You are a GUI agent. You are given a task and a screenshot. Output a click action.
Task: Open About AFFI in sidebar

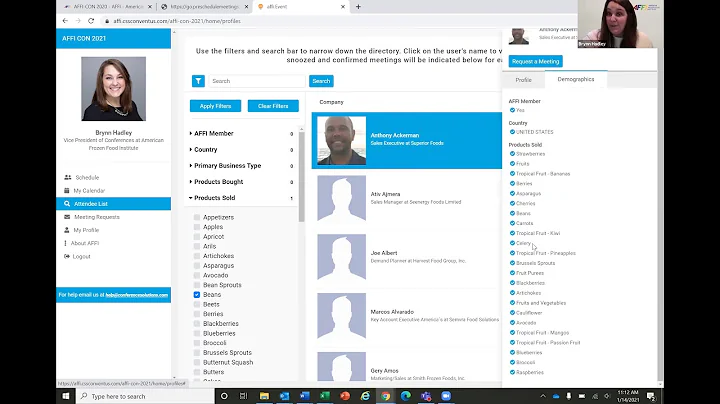coord(84,243)
